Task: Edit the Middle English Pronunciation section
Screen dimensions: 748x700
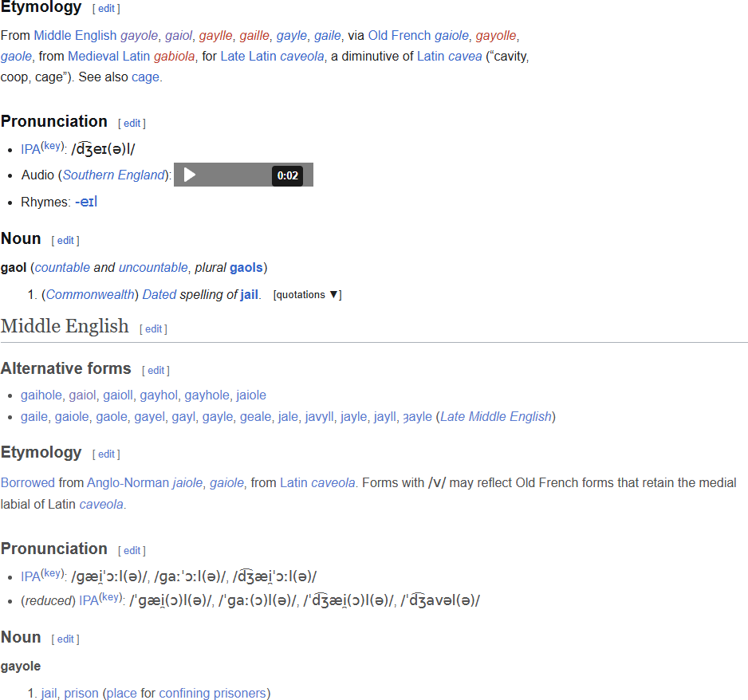Action: click(x=132, y=550)
